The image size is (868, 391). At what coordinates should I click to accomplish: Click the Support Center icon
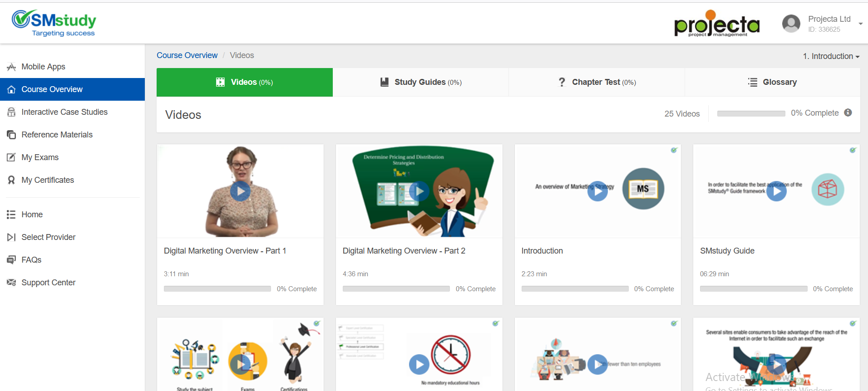[11, 283]
